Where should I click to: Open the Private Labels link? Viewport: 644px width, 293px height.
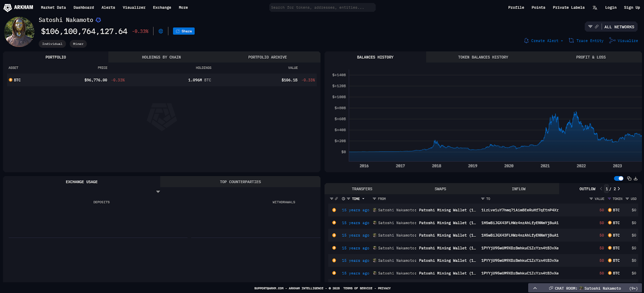(x=569, y=8)
